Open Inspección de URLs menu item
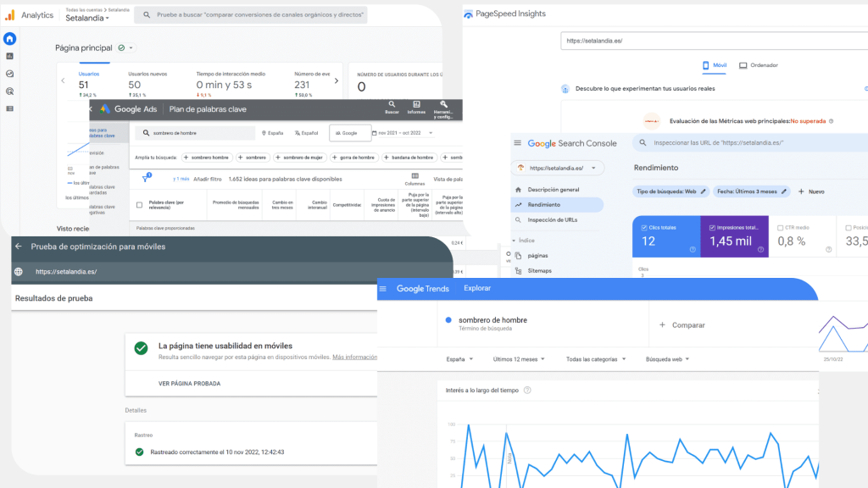 [553, 220]
